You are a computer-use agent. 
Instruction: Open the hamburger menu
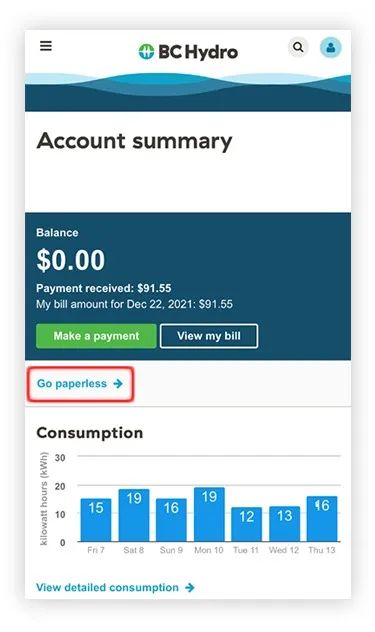tap(46, 46)
